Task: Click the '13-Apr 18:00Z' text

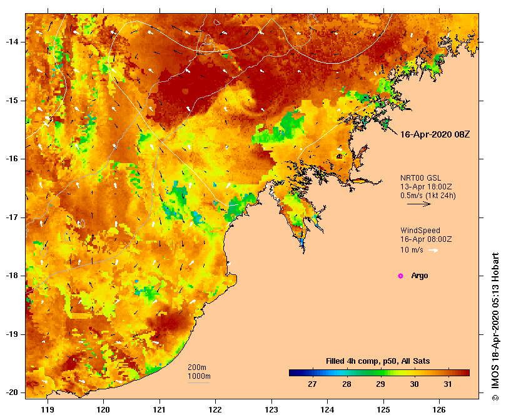Action: [426, 187]
